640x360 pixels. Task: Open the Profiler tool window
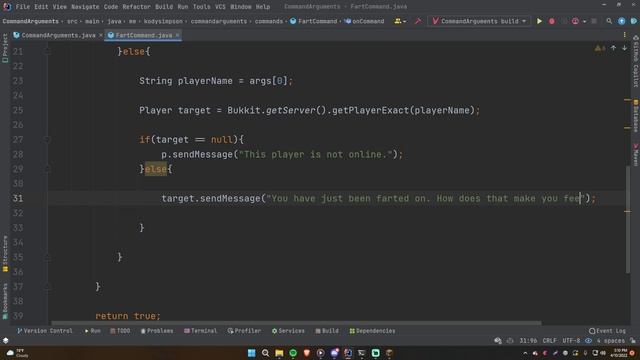coord(244,331)
